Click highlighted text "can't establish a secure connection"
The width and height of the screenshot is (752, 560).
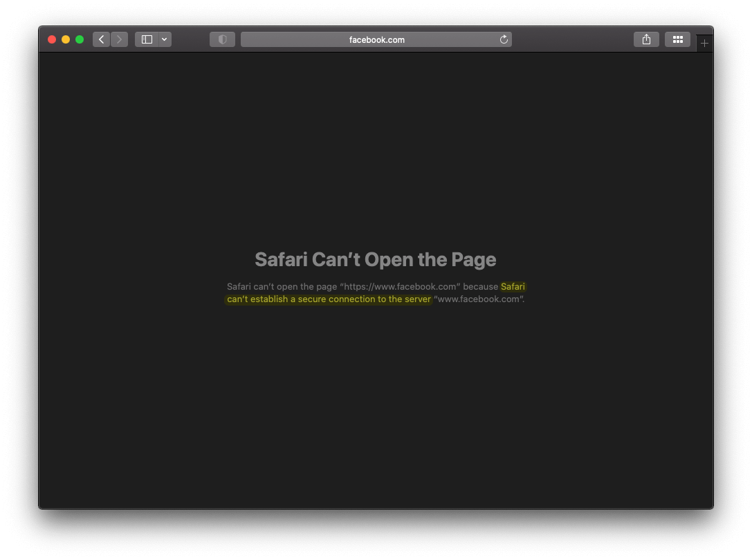300,299
